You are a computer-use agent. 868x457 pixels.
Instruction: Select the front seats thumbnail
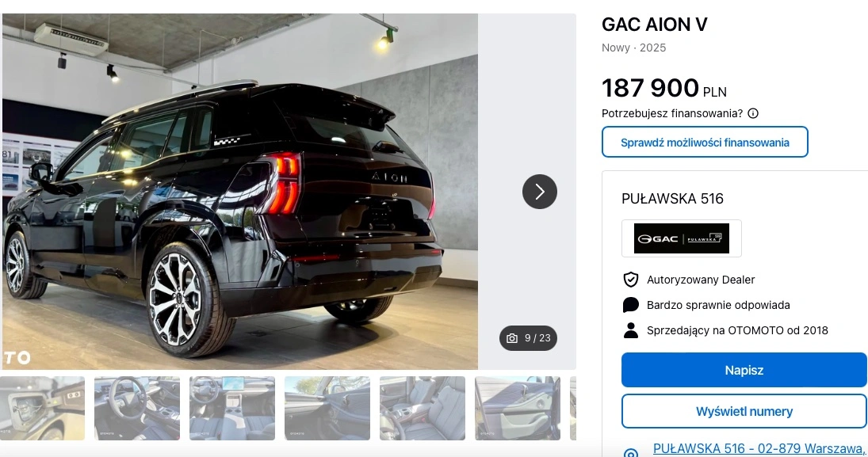tap(423, 409)
